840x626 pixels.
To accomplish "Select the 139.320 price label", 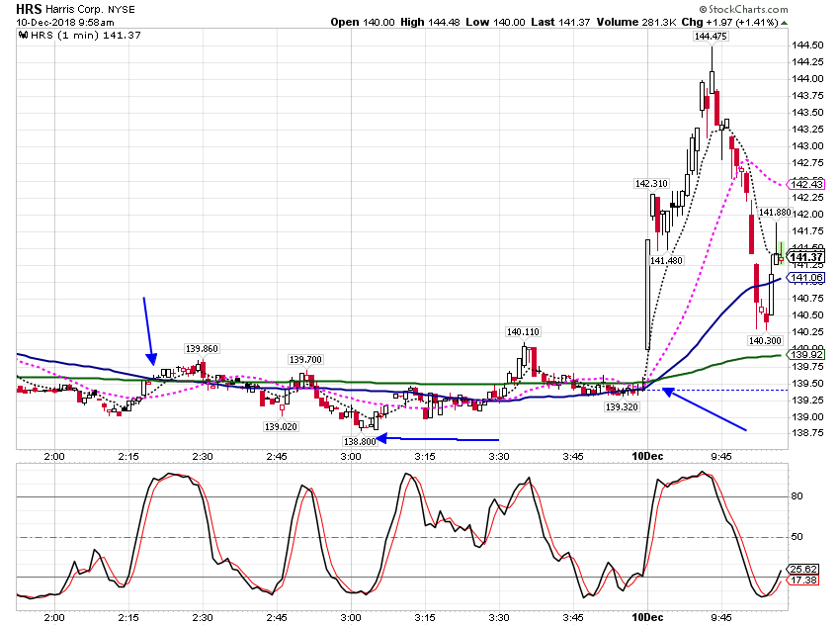I will (x=622, y=406).
